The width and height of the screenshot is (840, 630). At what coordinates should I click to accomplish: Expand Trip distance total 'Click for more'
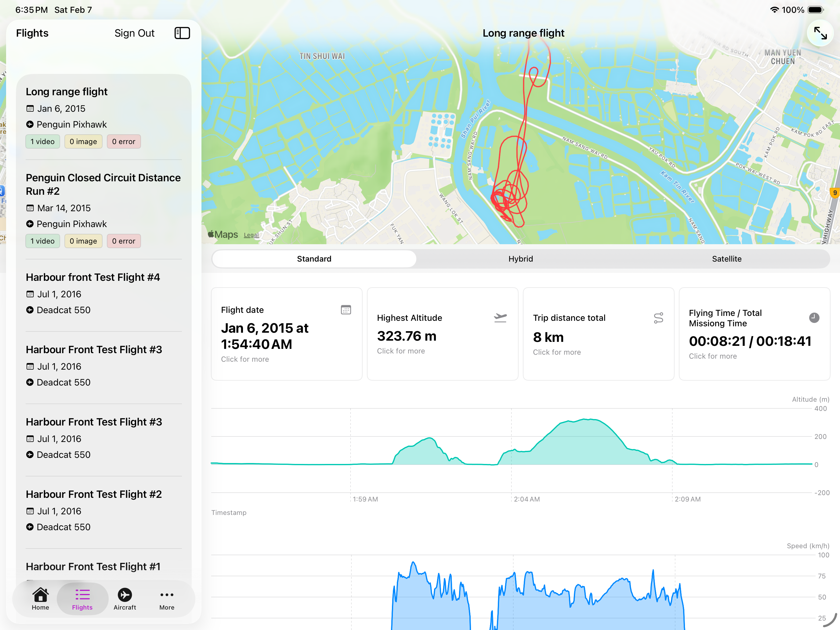pos(556,352)
